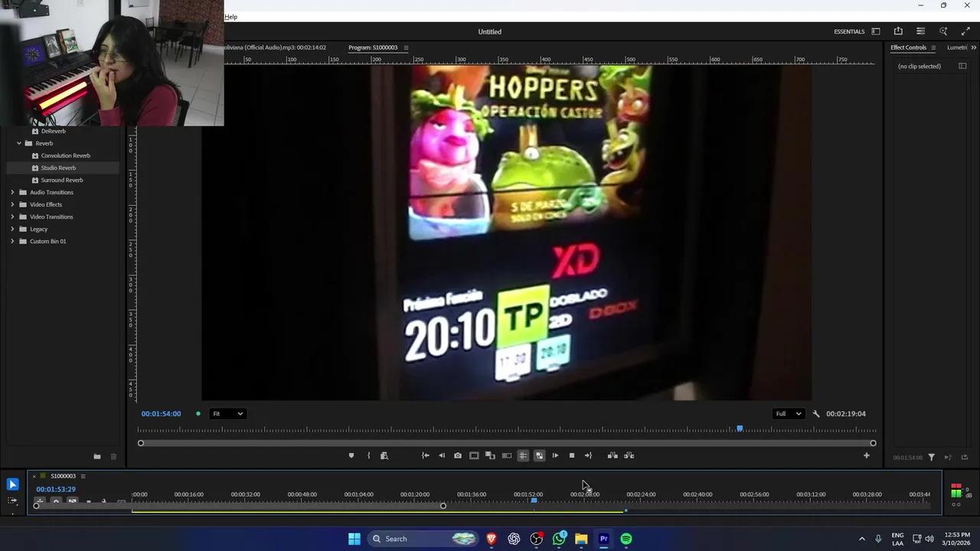Toggle full screen video output
This screenshot has width=980, height=551.
[965, 31]
